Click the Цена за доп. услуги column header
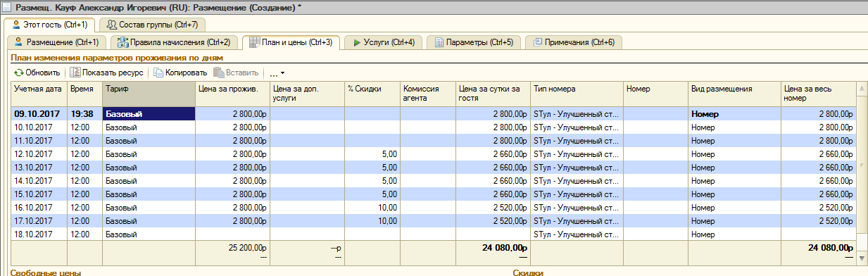Screen dimensions: 868x276 coord(307,94)
